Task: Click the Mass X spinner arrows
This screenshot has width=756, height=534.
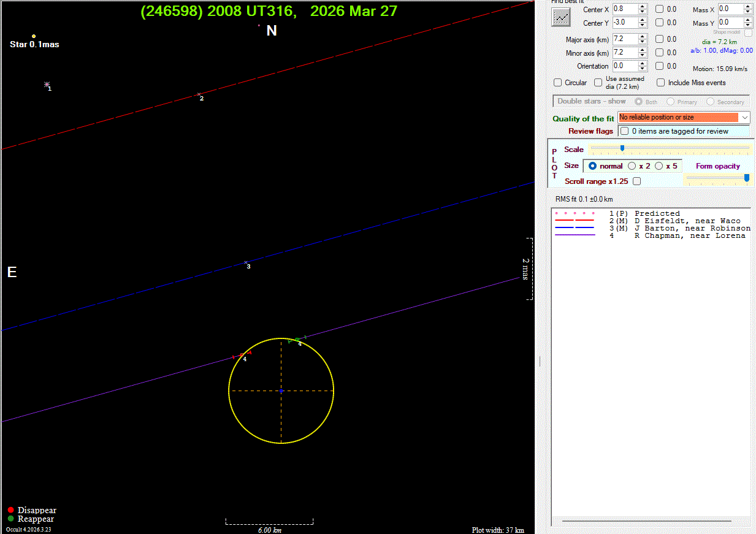Action: (747, 9)
